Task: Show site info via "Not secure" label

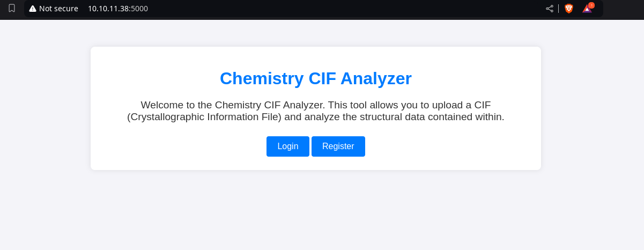Action: (x=58, y=9)
